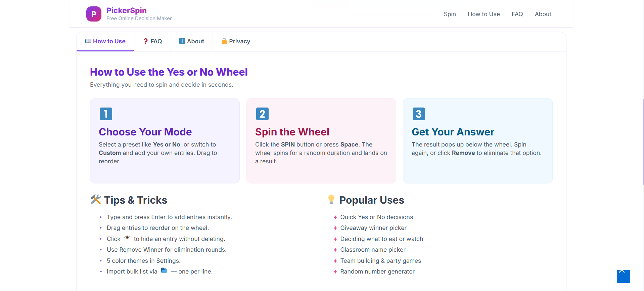Click Deciding what to eat or watch item
This screenshot has height=291, width=644.
pos(381,239)
